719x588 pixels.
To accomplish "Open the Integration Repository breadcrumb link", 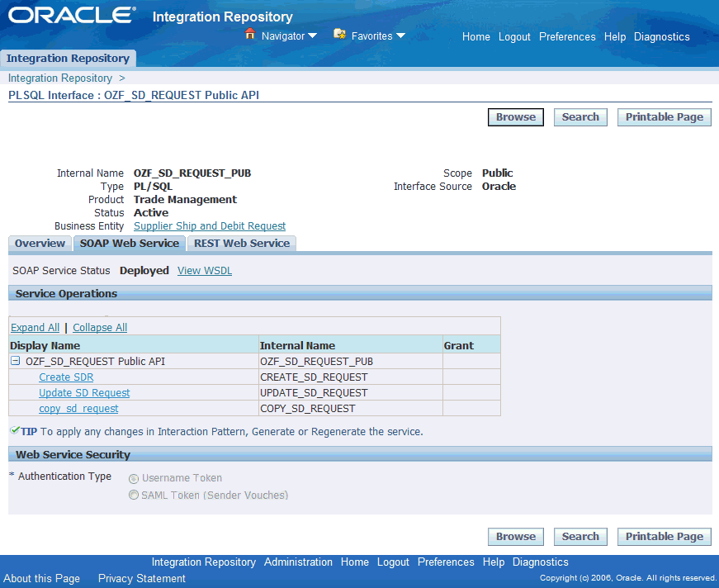I will (x=60, y=78).
